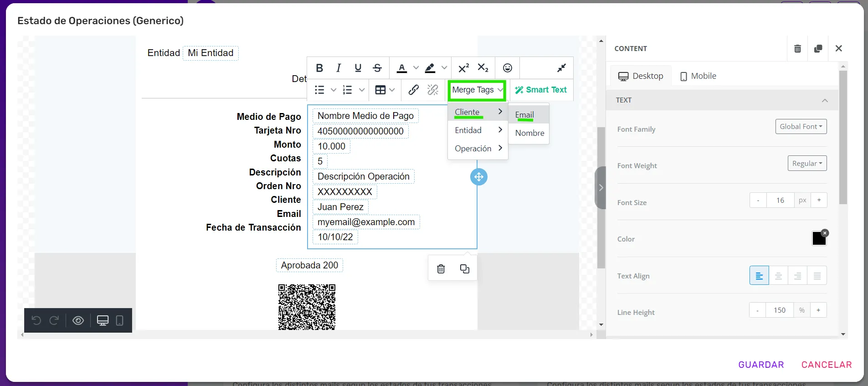
Task: Open the emoji picker
Action: pyautogui.click(x=508, y=68)
